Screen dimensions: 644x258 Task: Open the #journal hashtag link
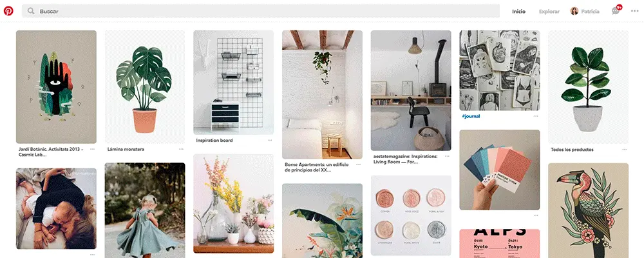click(x=471, y=117)
